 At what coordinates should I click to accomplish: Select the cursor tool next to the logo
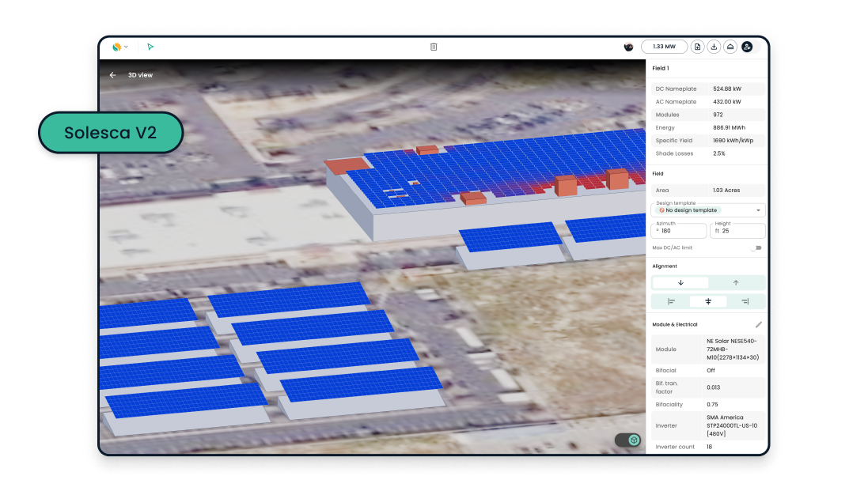point(150,47)
